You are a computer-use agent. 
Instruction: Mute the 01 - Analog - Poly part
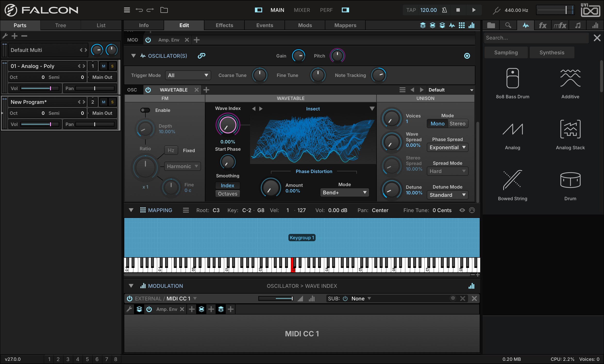pyautogui.click(x=104, y=66)
